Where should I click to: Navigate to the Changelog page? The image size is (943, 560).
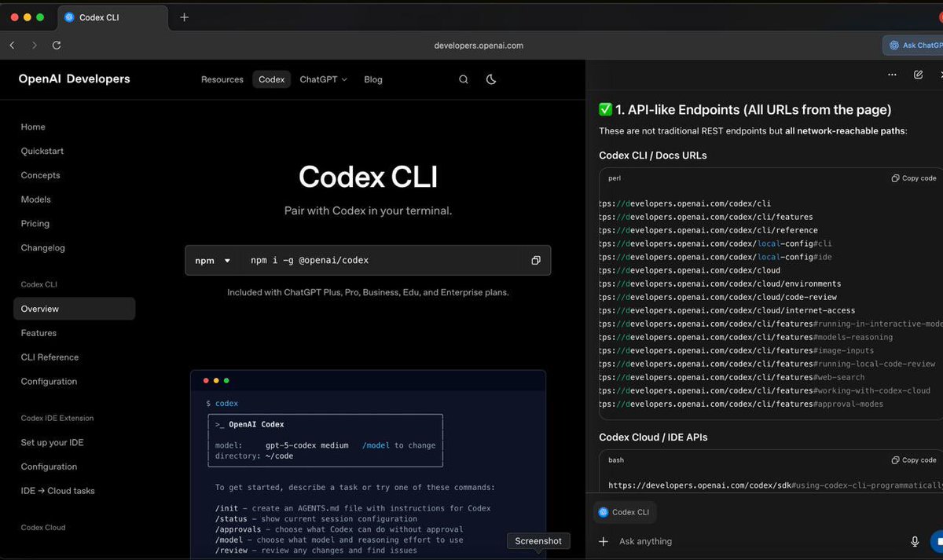click(42, 247)
